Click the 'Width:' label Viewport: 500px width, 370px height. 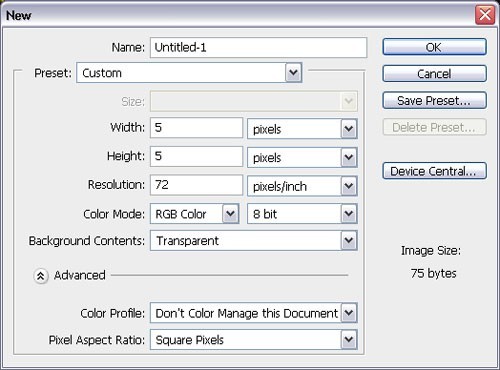tap(128, 127)
